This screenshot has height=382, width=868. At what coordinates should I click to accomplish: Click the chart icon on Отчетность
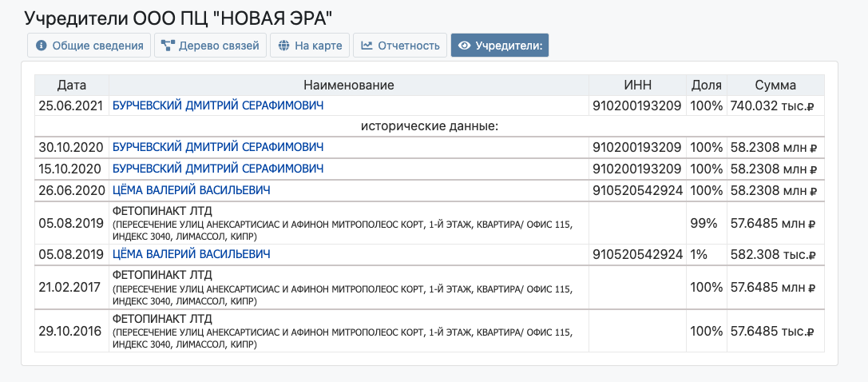tap(367, 46)
